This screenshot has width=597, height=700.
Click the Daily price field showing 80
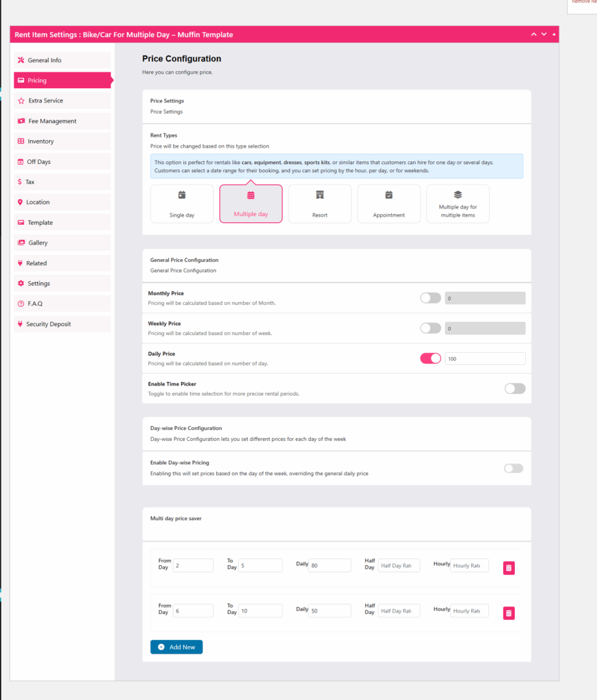(x=330, y=565)
